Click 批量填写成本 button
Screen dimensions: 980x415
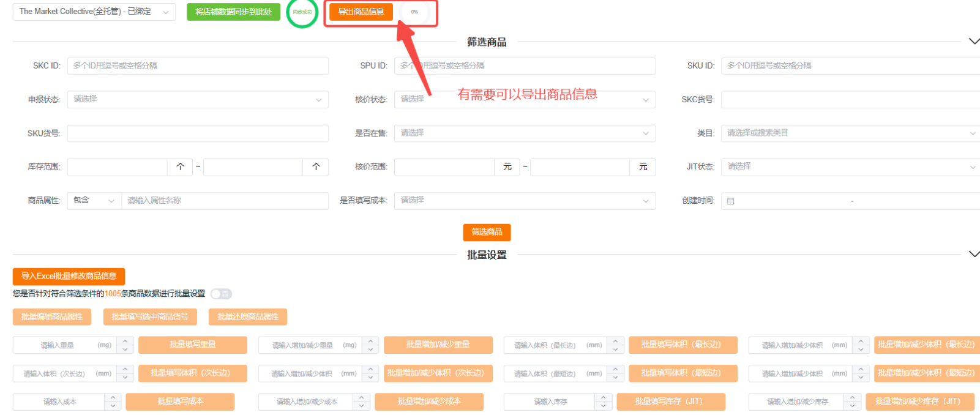(180, 402)
